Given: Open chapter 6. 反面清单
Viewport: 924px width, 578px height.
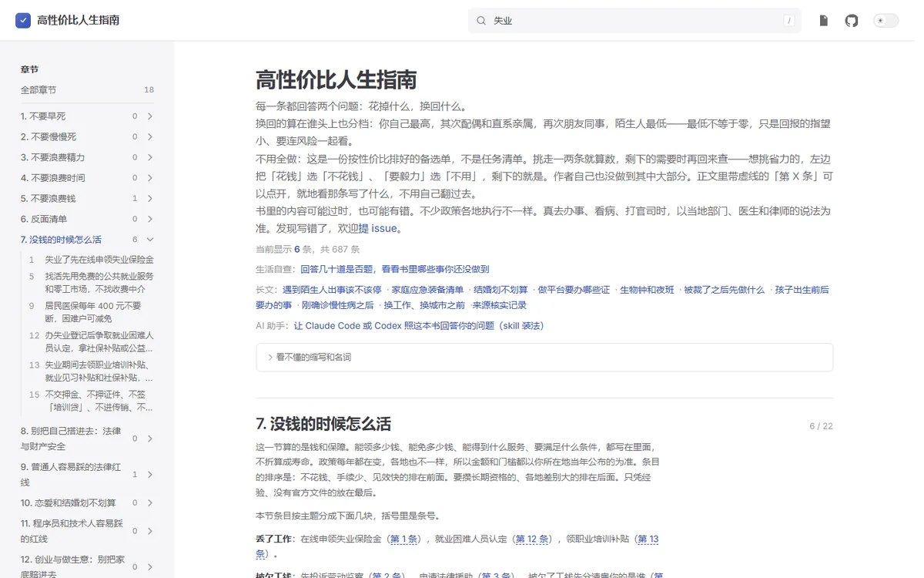Looking at the screenshot, I should (x=44, y=219).
